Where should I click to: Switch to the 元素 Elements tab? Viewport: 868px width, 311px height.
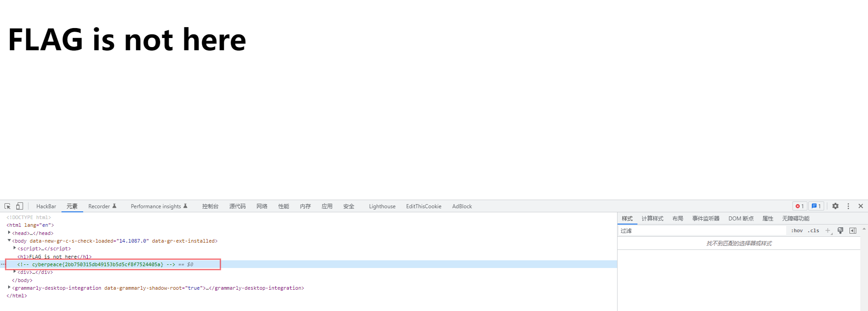point(72,206)
